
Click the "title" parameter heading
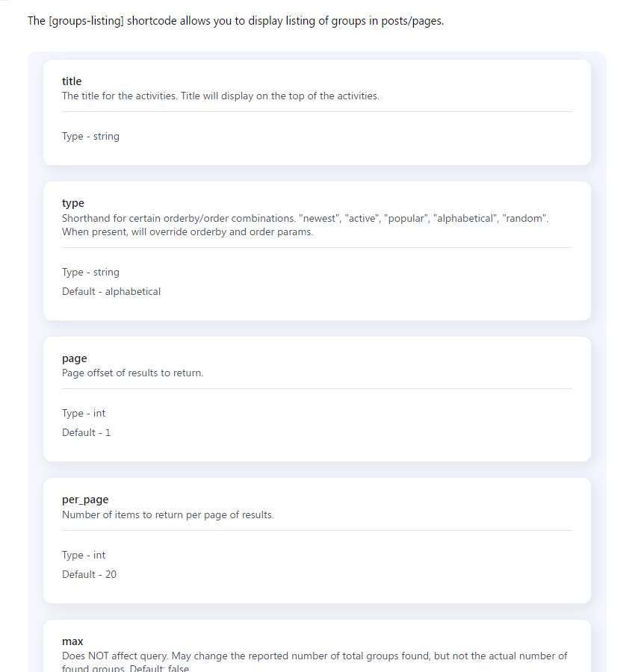[x=72, y=81]
